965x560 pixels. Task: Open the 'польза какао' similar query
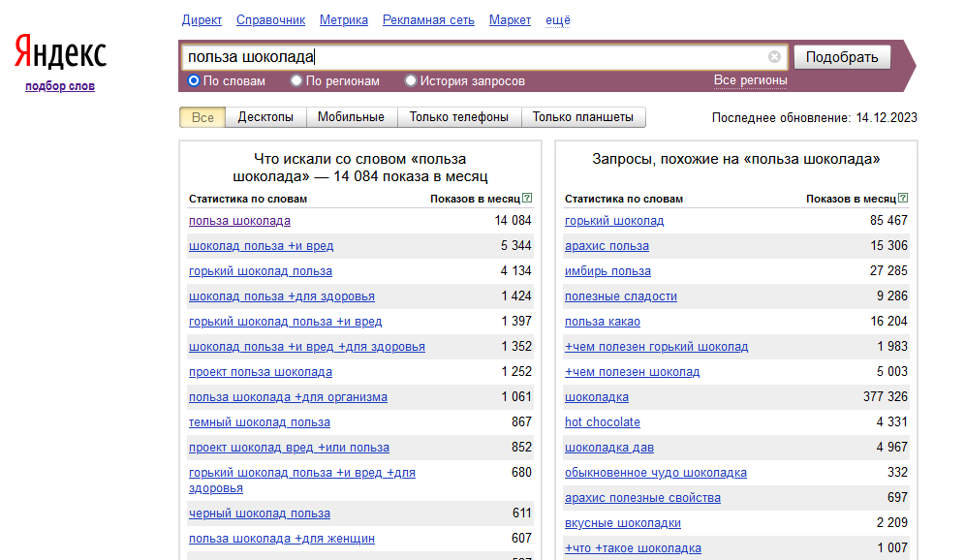pos(603,322)
